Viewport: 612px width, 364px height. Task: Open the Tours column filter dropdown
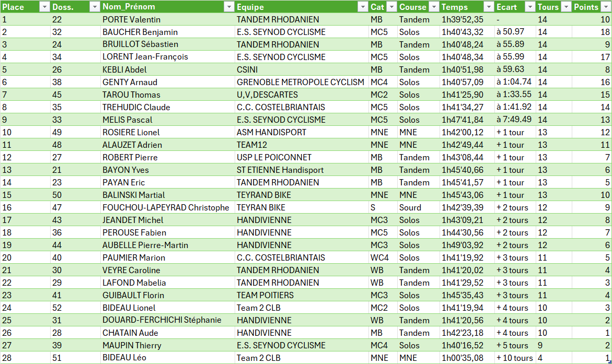point(566,7)
